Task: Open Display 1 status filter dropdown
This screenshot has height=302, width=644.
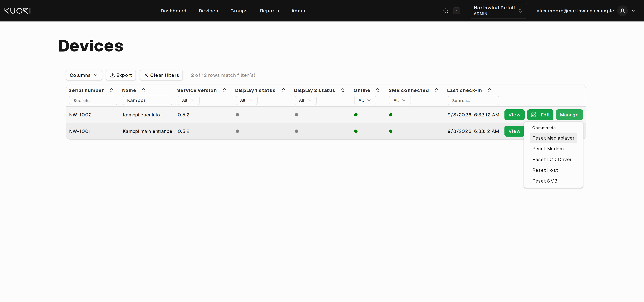Action: pos(247,100)
